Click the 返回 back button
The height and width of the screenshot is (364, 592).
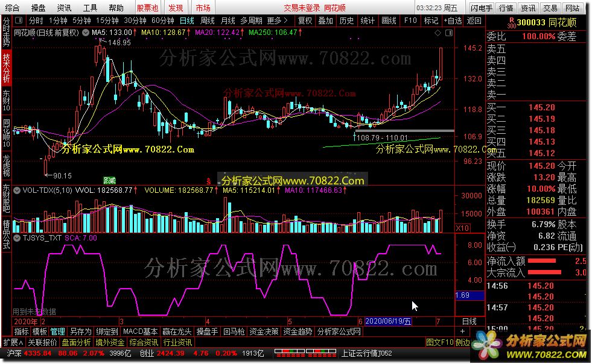click(474, 20)
